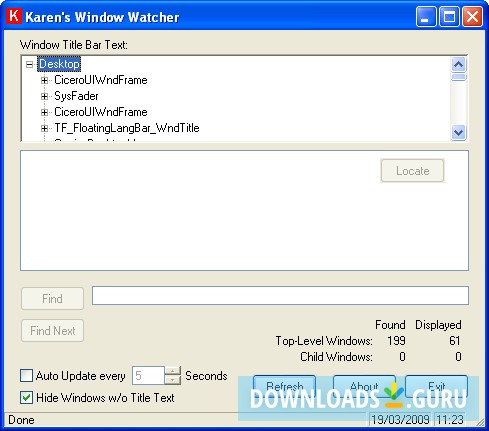Select the Desktop tree item

(59, 64)
